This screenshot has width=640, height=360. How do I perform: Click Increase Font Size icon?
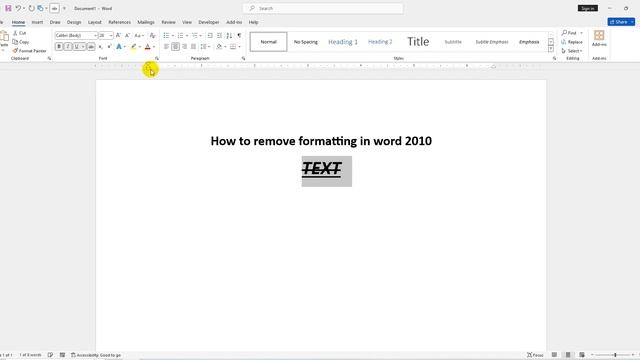click(118, 36)
